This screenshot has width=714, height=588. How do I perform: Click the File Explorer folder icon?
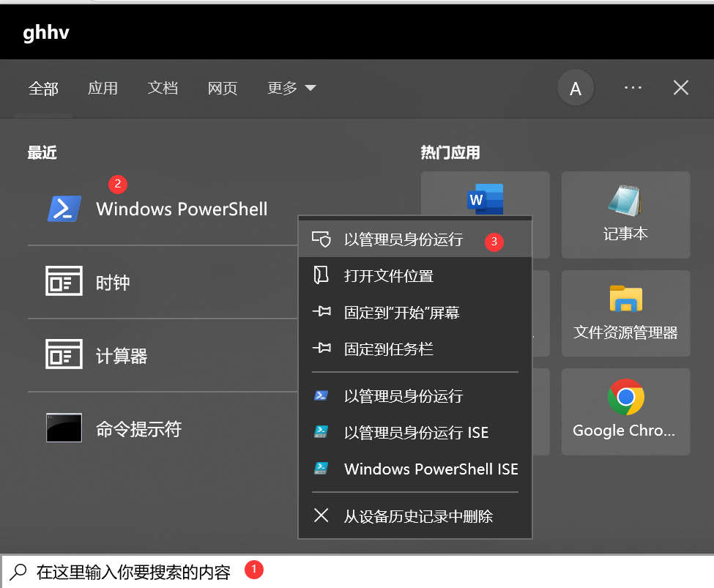pyautogui.click(x=625, y=298)
